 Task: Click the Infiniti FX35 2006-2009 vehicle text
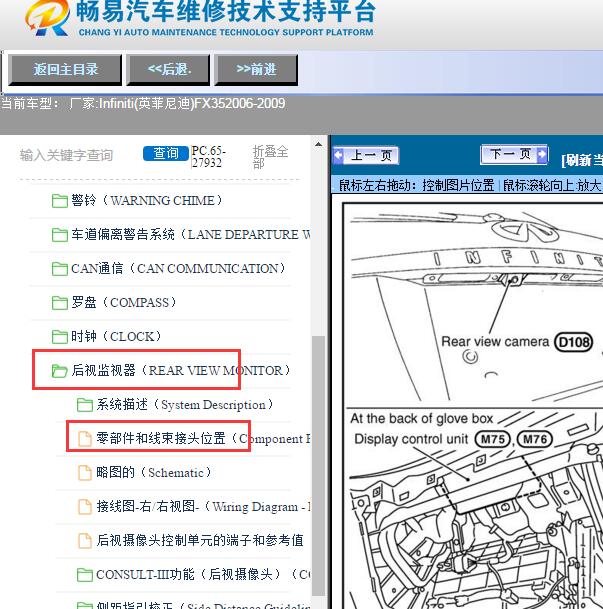click(177, 104)
